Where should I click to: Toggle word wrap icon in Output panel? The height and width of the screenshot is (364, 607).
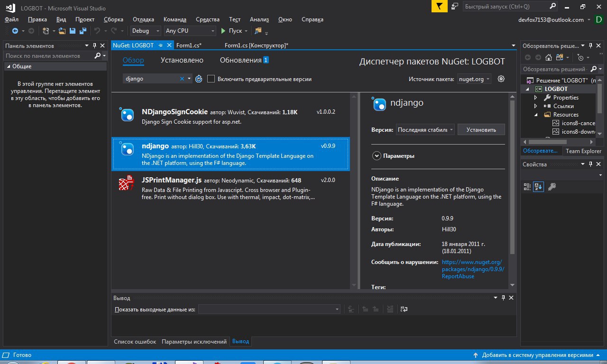(404, 309)
